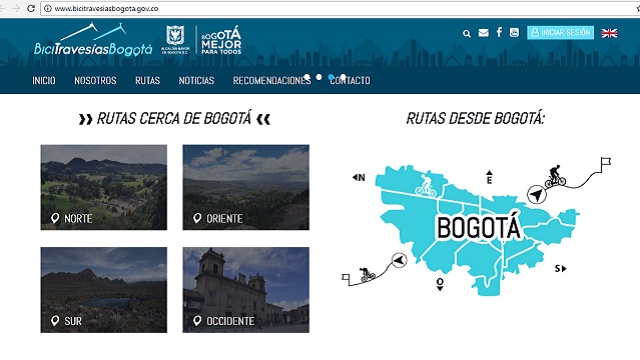The width and height of the screenshot is (640, 360).
Task: Click the Iniciar Sesión button
Action: 560,33
